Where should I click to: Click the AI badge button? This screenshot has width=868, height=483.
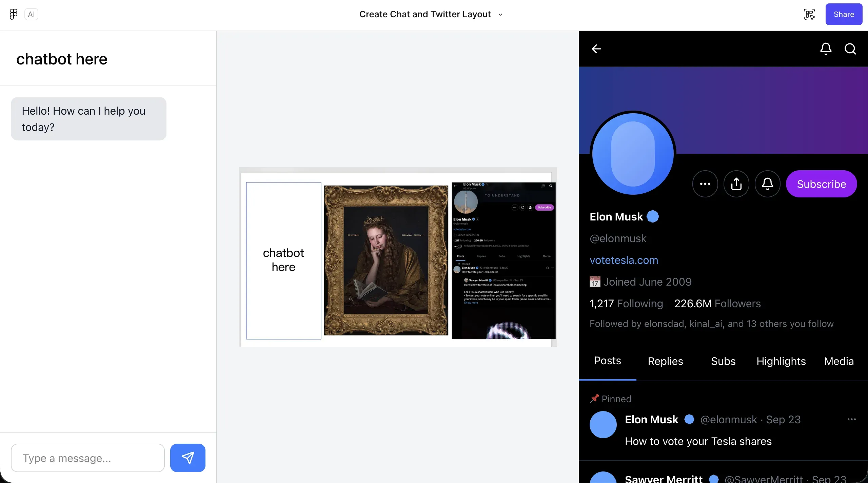[x=31, y=14]
